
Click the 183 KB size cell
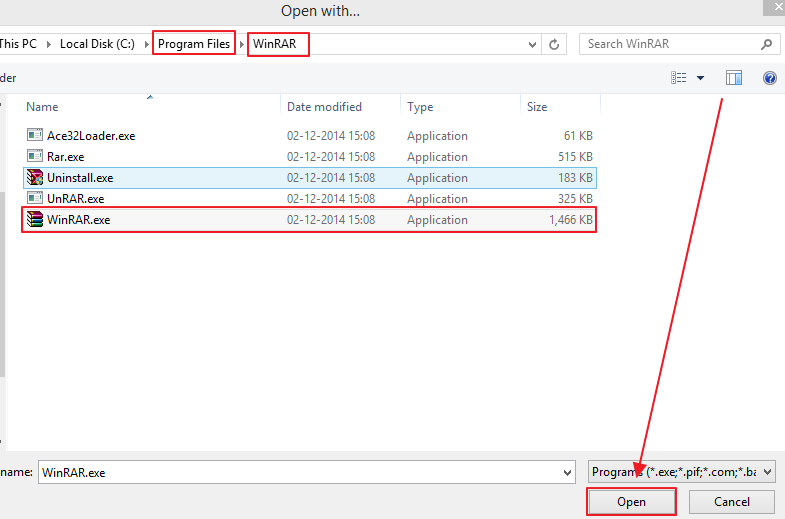(x=576, y=178)
